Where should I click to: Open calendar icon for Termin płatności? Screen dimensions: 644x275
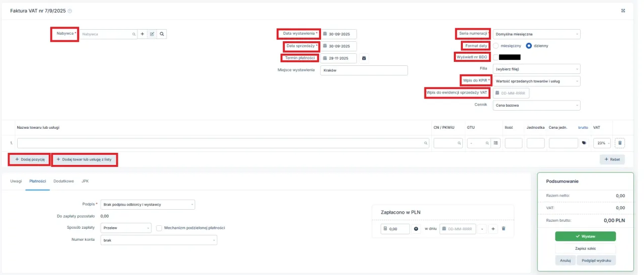click(x=325, y=58)
